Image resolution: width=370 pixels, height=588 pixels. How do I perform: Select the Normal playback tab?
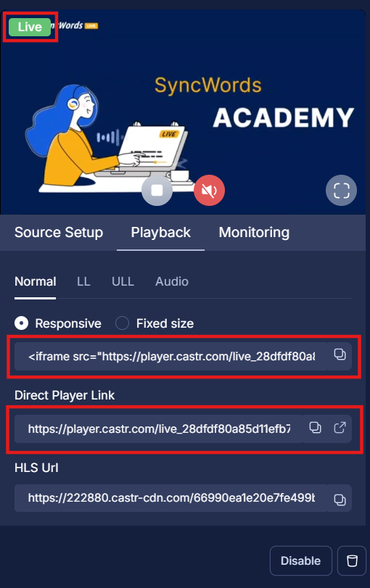(x=36, y=281)
